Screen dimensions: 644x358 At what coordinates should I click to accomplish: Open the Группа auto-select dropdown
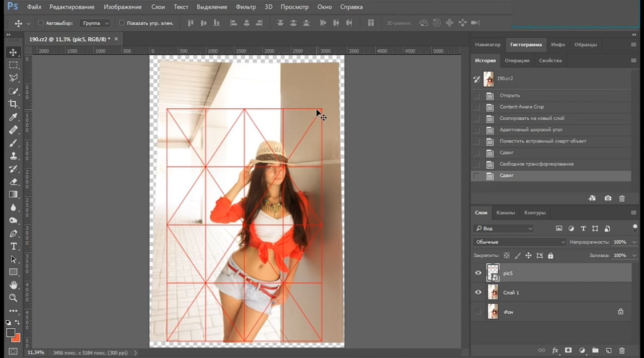[95, 23]
